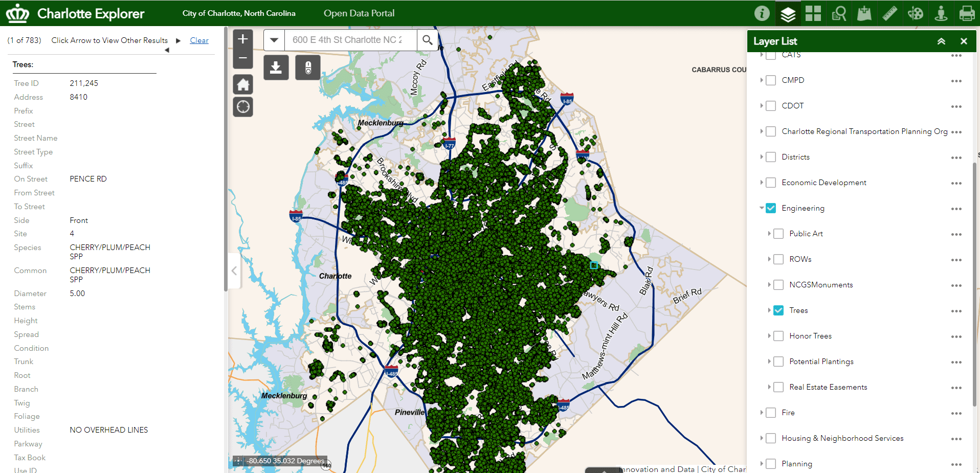The height and width of the screenshot is (473, 980).
Task: Enable the Economic Development layer checkbox
Action: 771,183
